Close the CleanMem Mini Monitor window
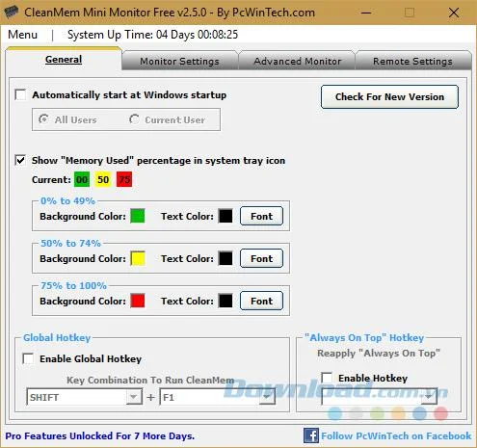The height and width of the screenshot is (448, 477). click(454, 13)
